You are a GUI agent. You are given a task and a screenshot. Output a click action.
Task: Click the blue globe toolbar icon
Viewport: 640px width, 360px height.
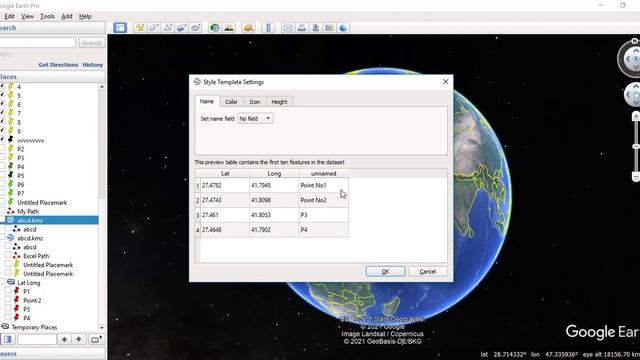click(x=343, y=28)
